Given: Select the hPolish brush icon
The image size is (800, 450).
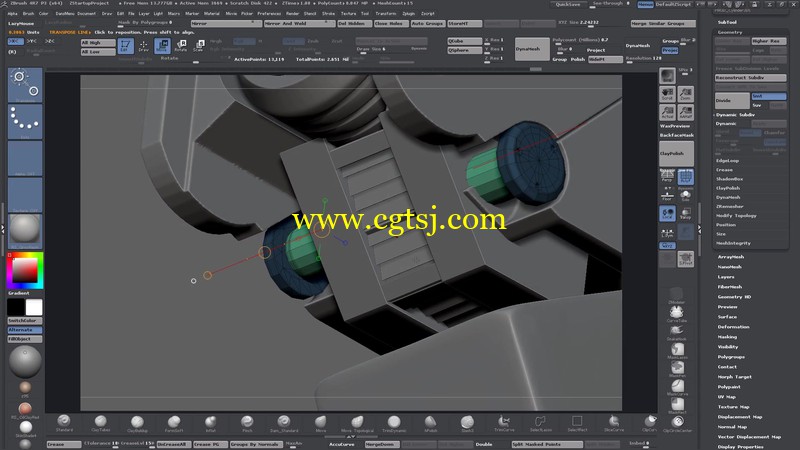Looking at the screenshot, I should tap(431, 422).
